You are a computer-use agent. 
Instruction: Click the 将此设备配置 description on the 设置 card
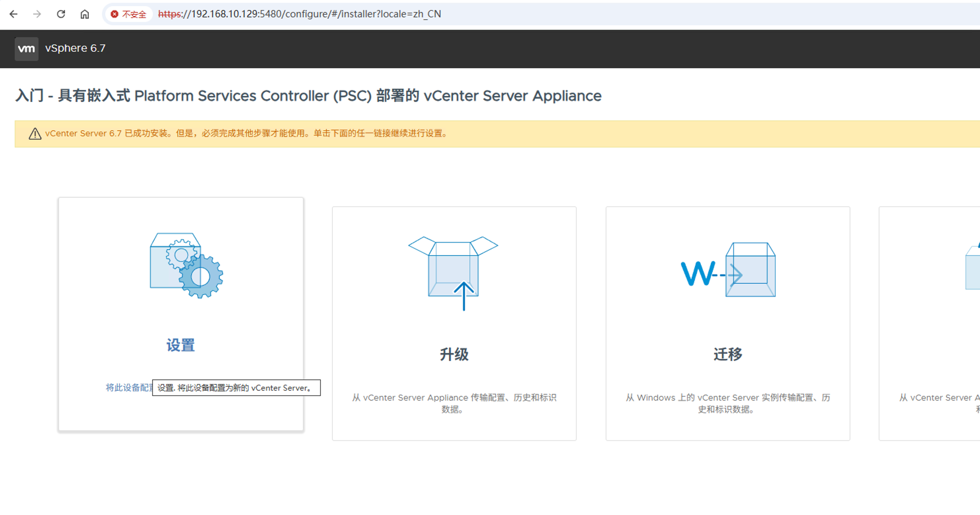(x=129, y=387)
